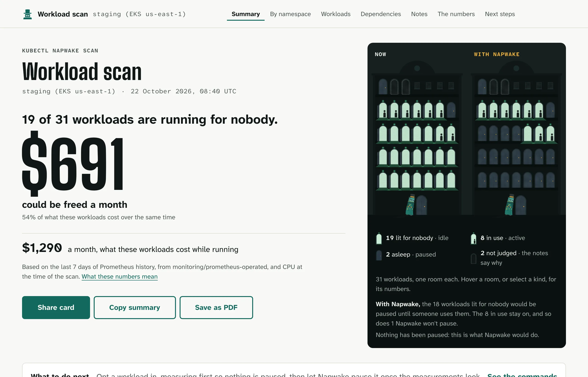Switch to the Workloads tab
588x377 pixels.
(x=336, y=14)
